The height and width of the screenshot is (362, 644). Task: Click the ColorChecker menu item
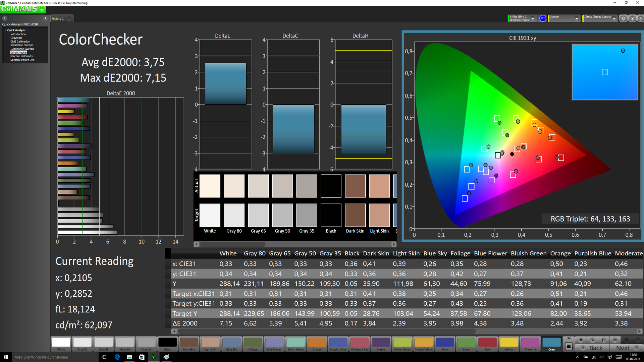coord(19,52)
